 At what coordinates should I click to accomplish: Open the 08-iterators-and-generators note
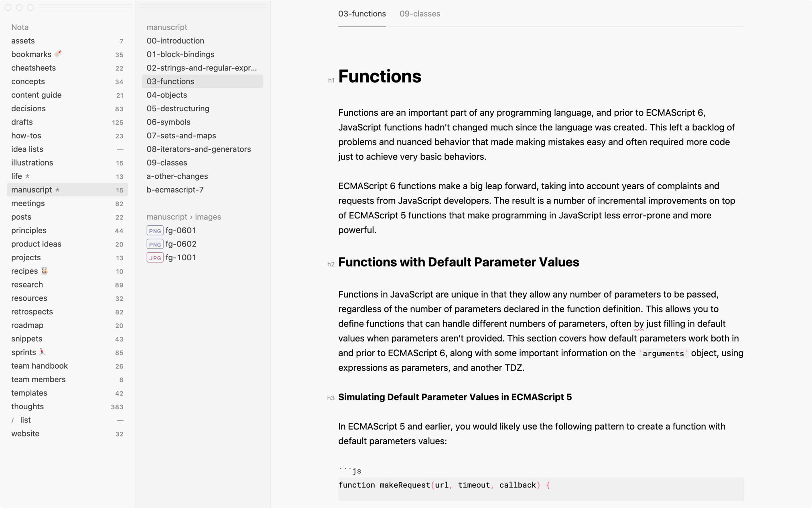click(x=203, y=149)
